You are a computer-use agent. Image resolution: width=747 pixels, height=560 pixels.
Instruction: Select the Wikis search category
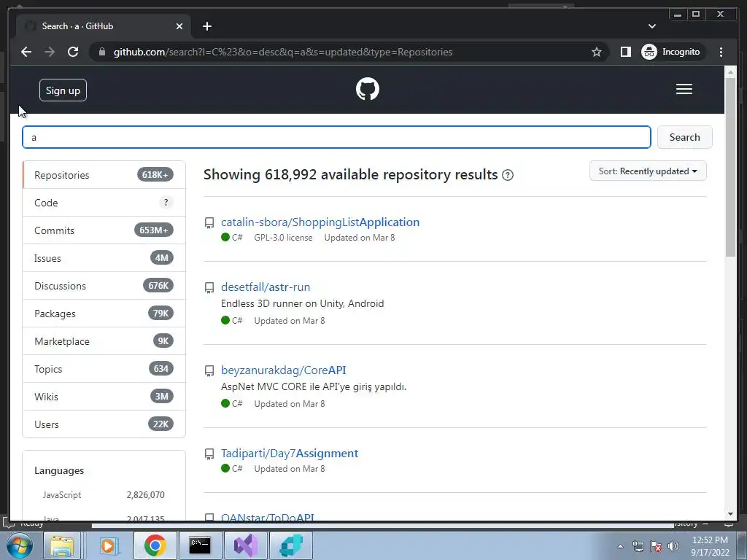coord(104,397)
